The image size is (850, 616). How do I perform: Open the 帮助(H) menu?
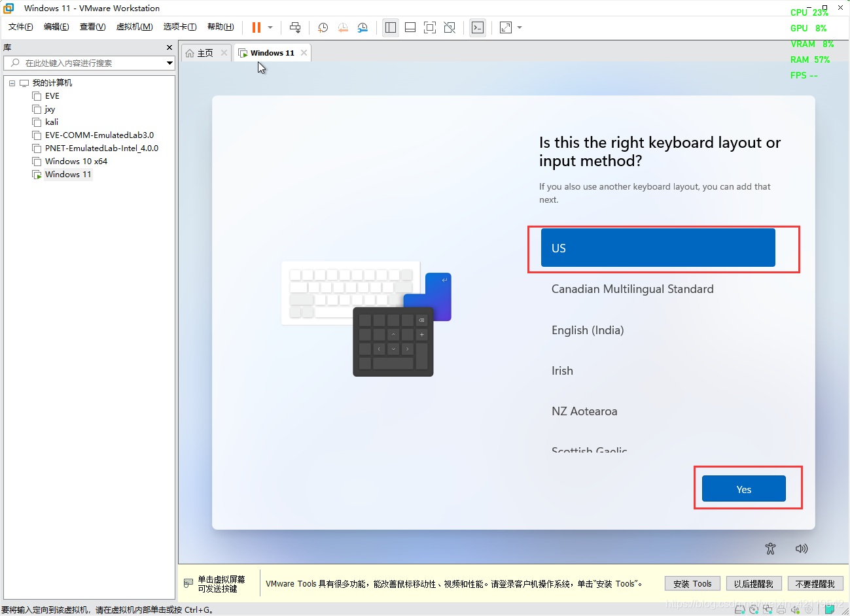221,27
